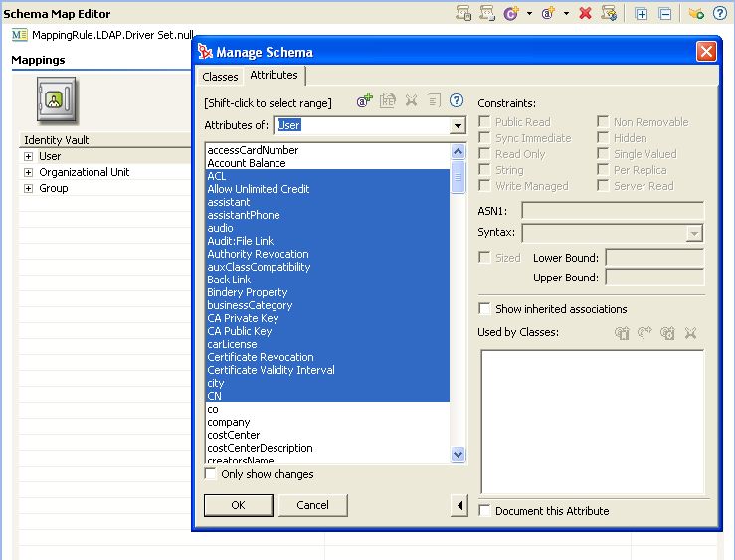Viewport: 735px width, 560px height.
Task: Expand the User tree node
Action: (29, 156)
